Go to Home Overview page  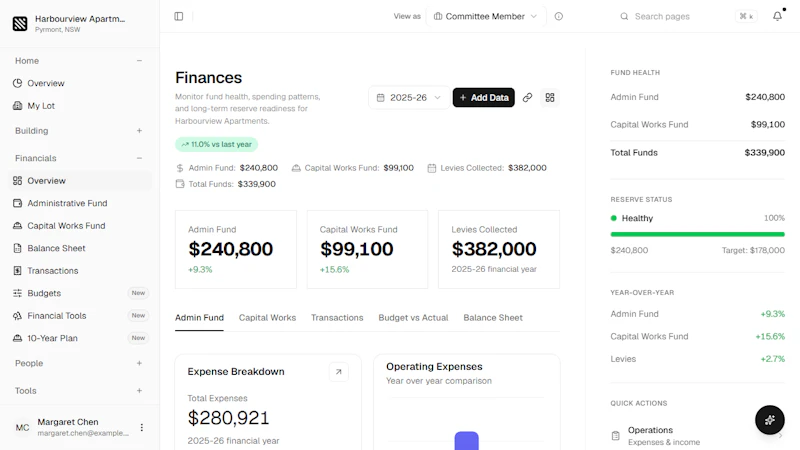click(80, 83)
